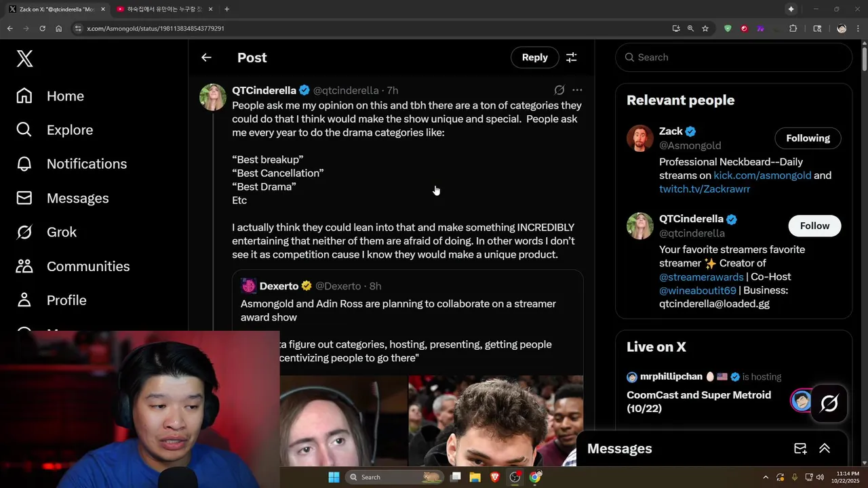Click QTCinderella's avatar on the post
868x488 pixels.
pyautogui.click(x=212, y=97)
